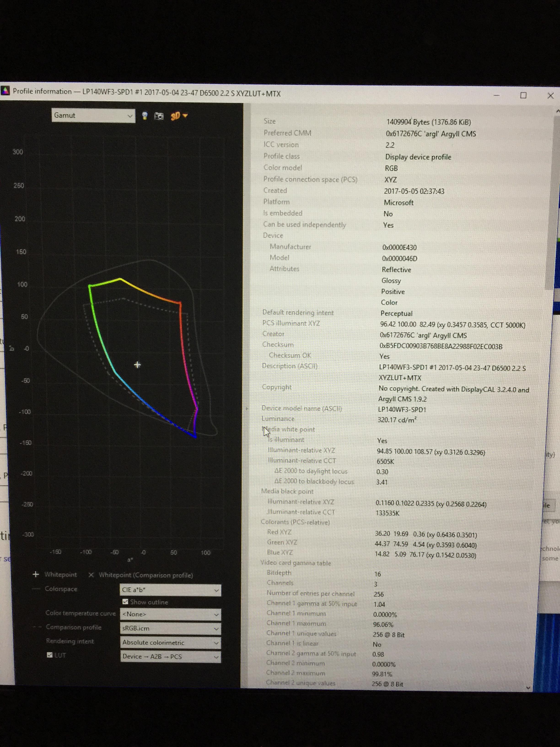Viewport: 560px width, 747px height.
Task: Click the Media black point CCT 133535K
Action: coord(388,513)
